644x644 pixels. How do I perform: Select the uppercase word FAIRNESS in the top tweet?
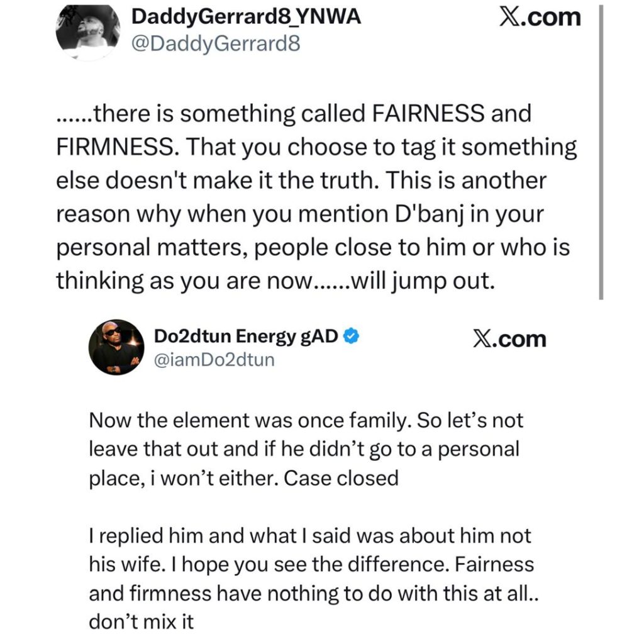coord(427,114)
